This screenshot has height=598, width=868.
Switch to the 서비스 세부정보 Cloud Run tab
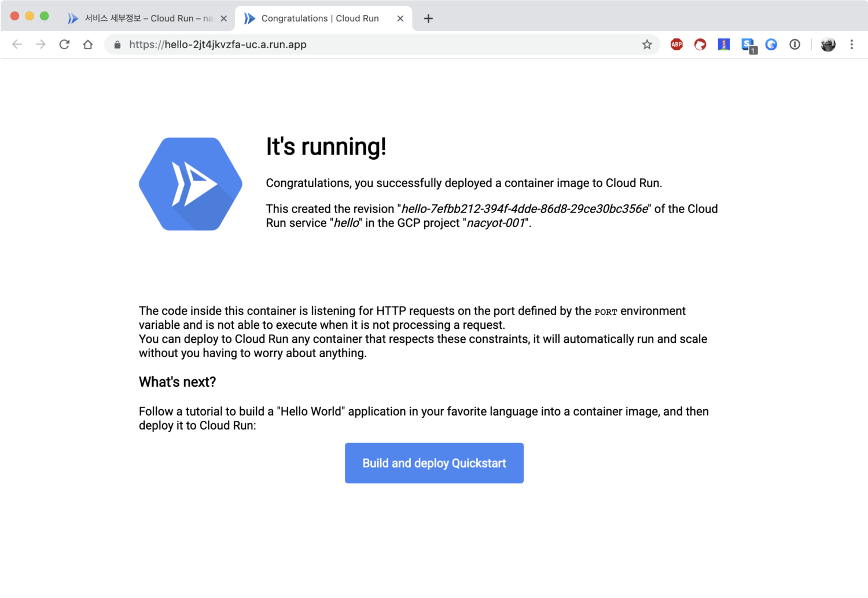[x=145, y=19]
